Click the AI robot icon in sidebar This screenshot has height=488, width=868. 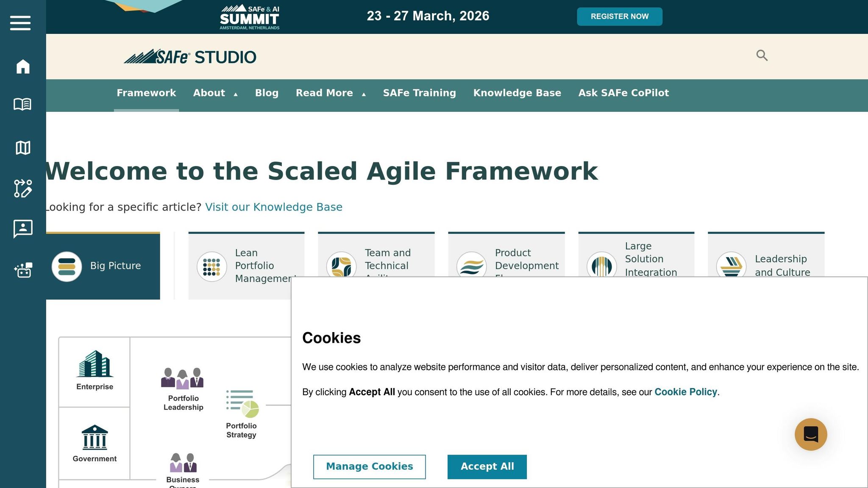(23, 270)
